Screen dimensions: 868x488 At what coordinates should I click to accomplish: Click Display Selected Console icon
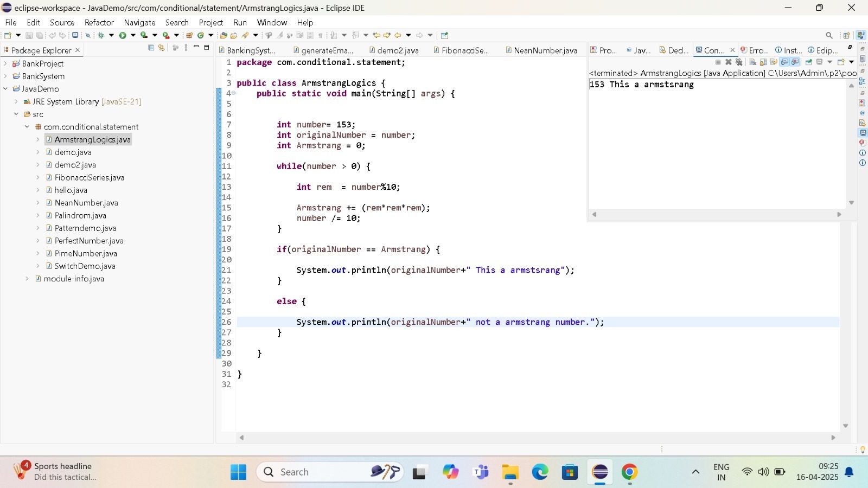tap(819, 62)
